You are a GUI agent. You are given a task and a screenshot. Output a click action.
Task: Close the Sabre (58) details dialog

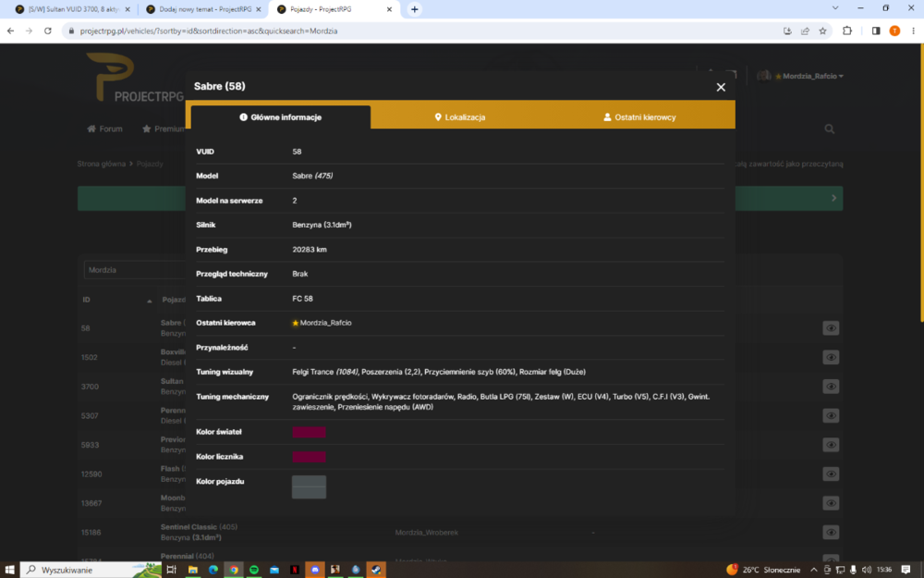[x=721, y=87]
